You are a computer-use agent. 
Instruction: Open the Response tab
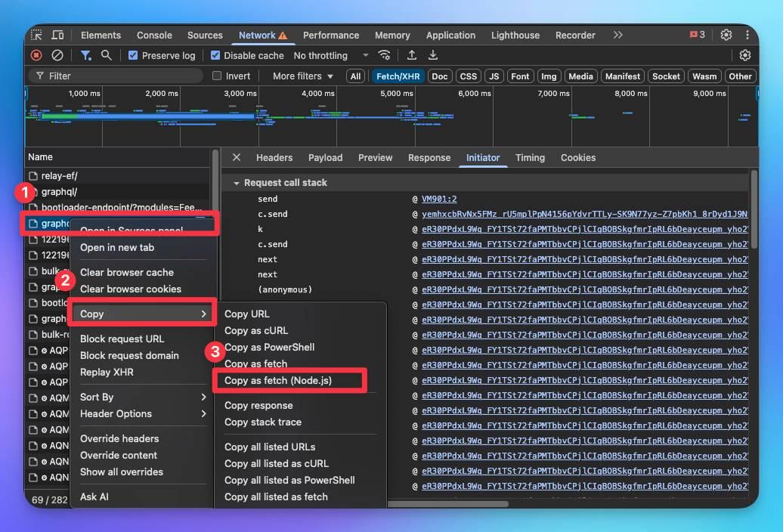click(x=429, y=158)
